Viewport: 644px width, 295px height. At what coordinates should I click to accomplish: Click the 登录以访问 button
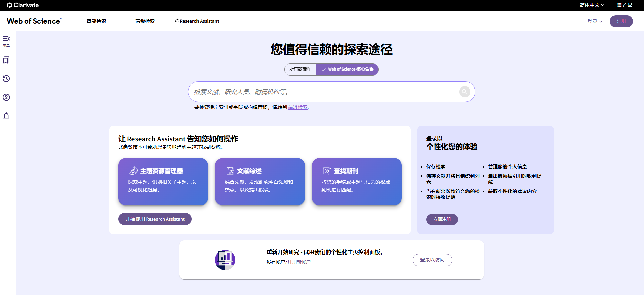coord(432,260)
